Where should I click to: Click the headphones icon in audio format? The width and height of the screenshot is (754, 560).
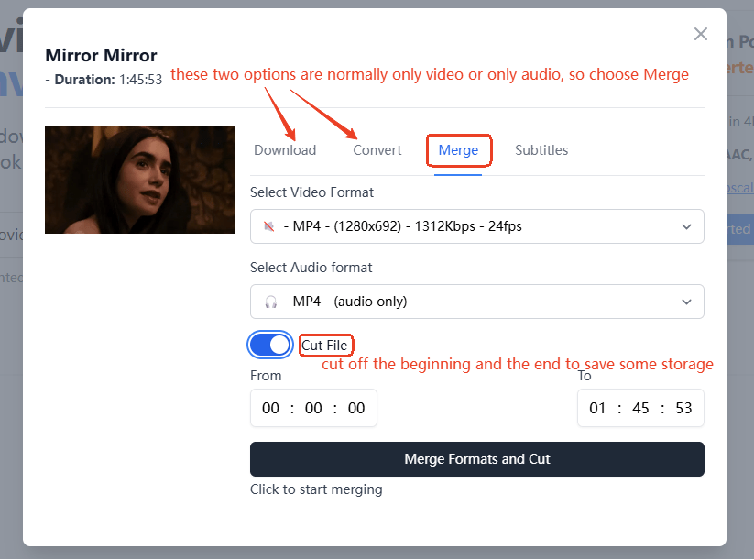coord(270,302)
